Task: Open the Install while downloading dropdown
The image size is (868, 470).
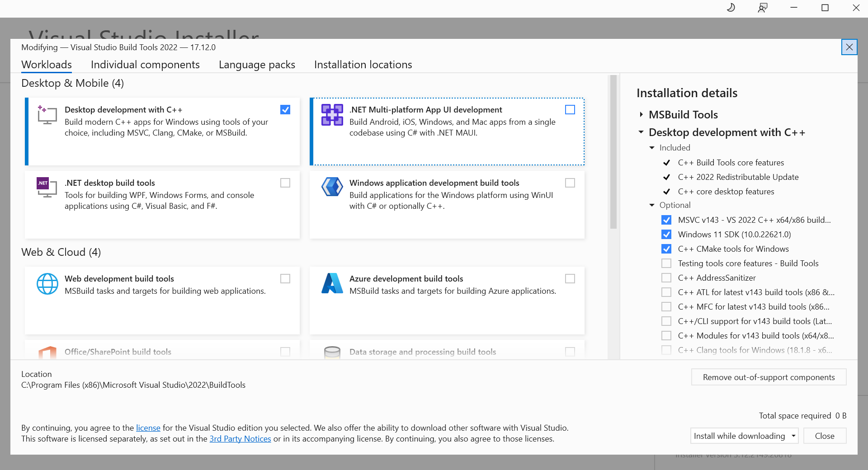Action: pyautogui.click(x=793, y=436)
